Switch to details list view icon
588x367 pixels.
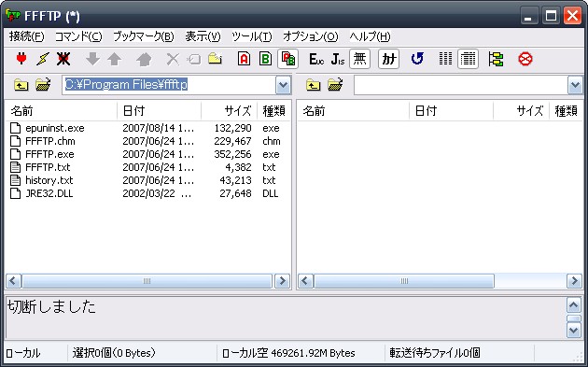468,59
